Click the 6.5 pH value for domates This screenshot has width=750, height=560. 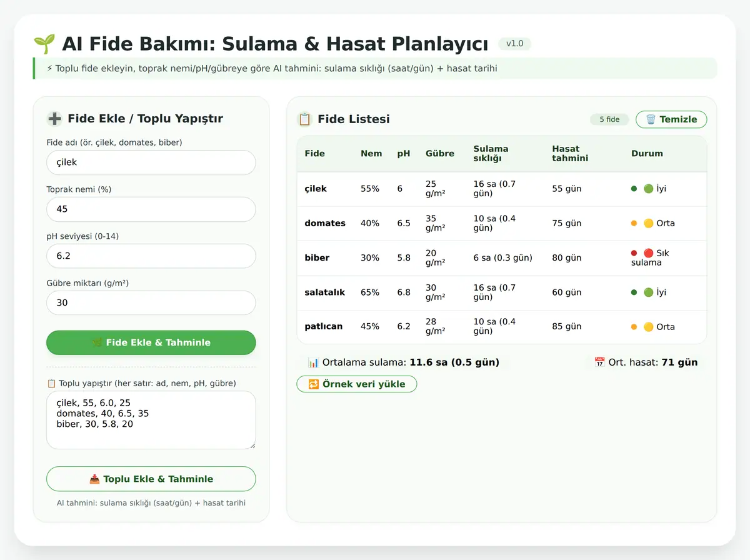(x=404, y=223)
